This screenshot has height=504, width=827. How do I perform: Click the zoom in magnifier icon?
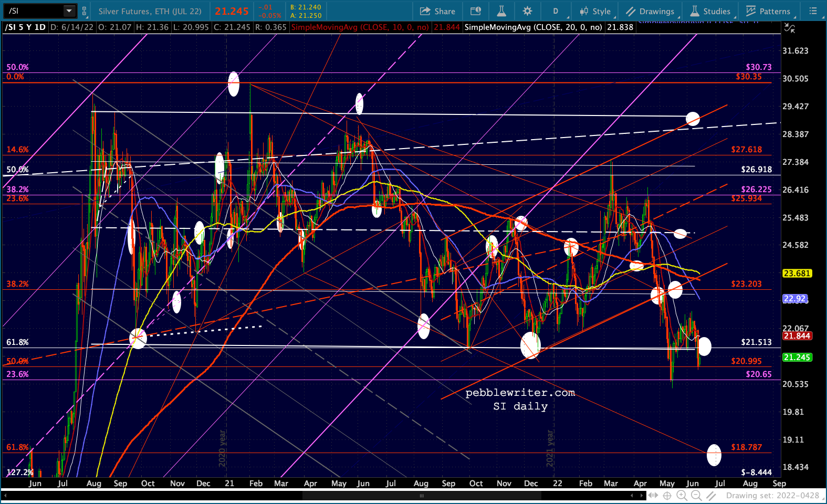[682, 495]
